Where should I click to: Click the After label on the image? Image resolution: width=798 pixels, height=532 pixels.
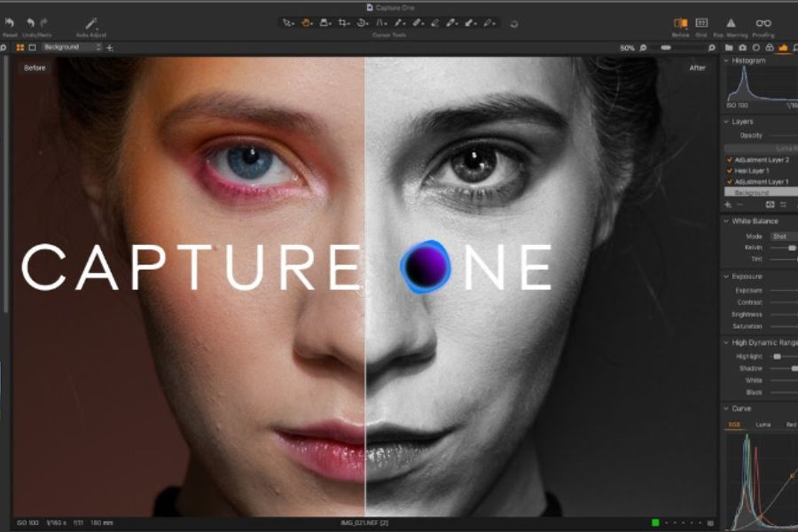pyautogui.click(x=697, y=67)
